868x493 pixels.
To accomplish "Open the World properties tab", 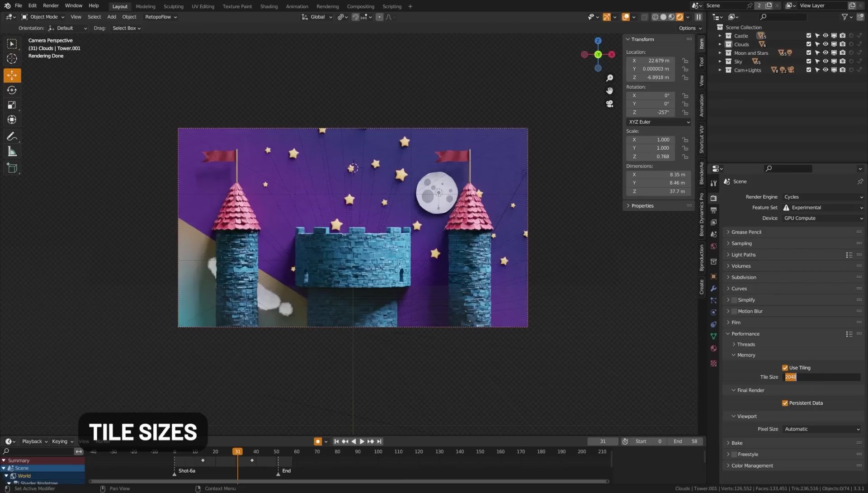I will 714,246.
